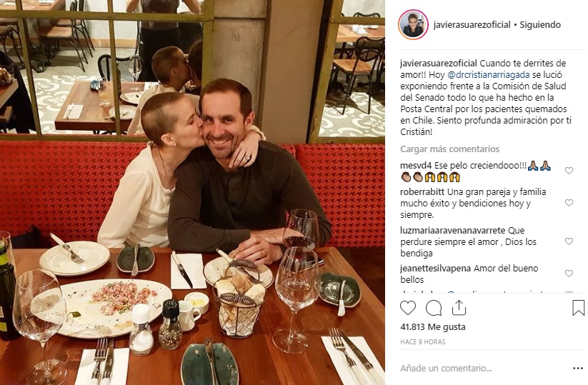Screen dimensions: 588x385
Task: Focus the Añade un comentario field
Action: (x=484, y=369)
